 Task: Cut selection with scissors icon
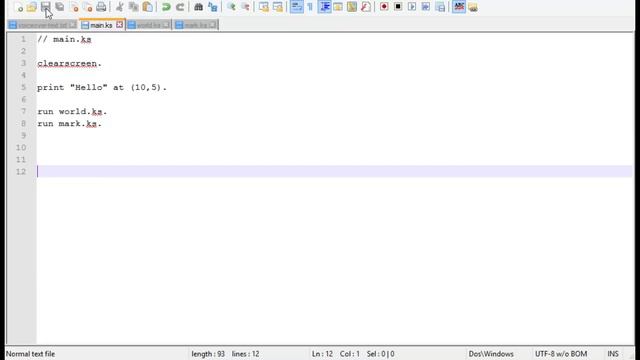coord(120,7)
